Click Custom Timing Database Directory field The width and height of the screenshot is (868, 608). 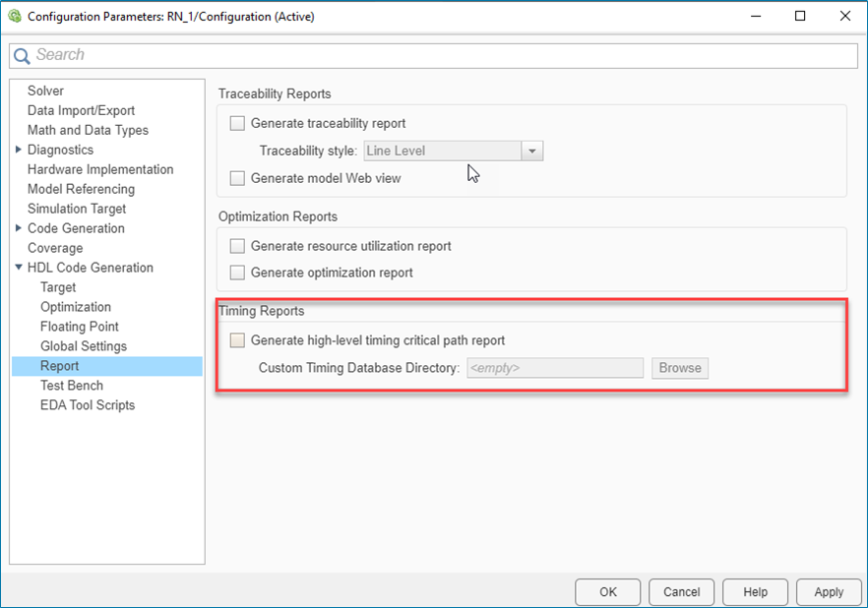pyautogui.click(x=555, y=368)
